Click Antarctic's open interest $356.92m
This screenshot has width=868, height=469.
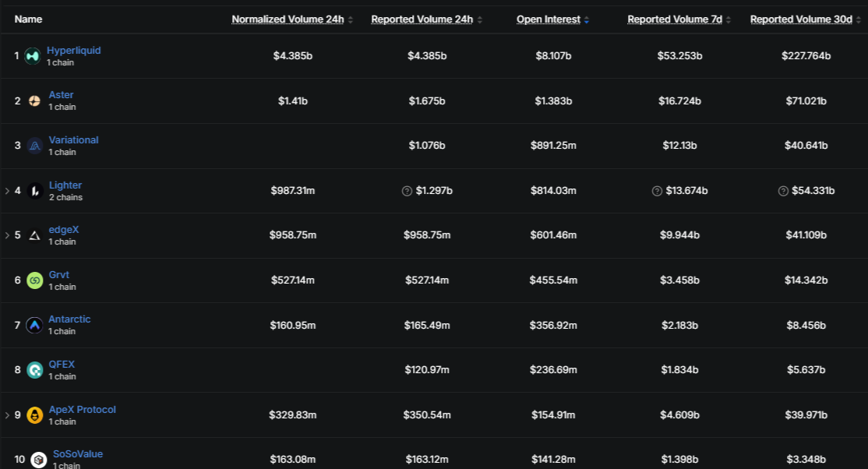point(553,326)
